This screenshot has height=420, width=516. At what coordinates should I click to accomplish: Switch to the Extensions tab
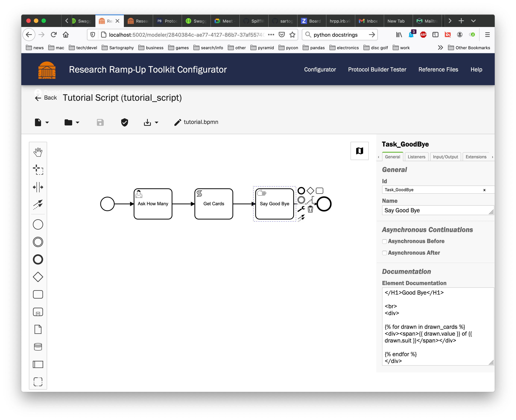coord(476,157)
